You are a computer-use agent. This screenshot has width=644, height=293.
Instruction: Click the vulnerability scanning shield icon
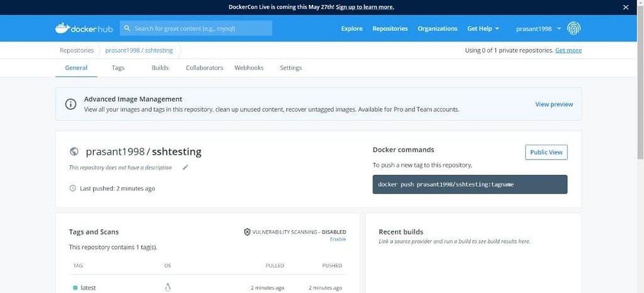click(247, 232)
